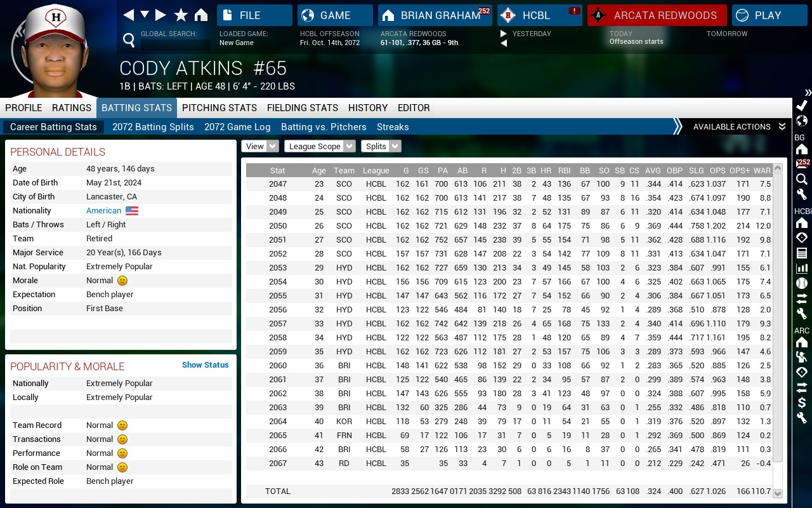This screenshot has height=508, width=812.
Task: Switch to the Pitching Stats tab
Action: 219,108
